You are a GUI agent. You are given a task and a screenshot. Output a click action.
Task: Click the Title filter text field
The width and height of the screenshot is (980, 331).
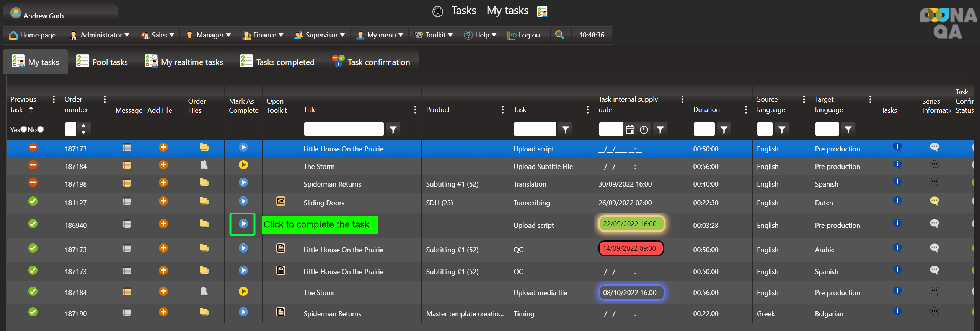pos(344,129)
